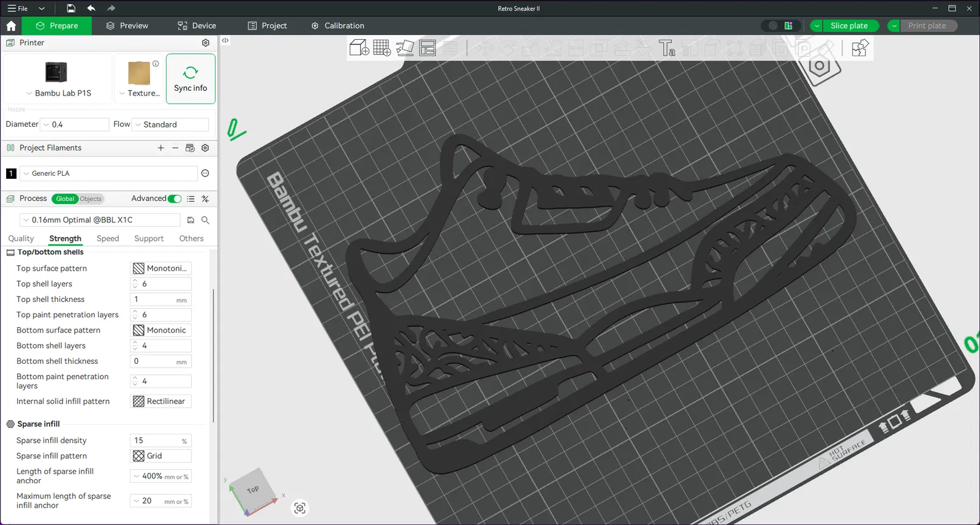Open the nozzle Diameter dropdown
Screen dimensions: 980x525
click(x=75, y=124)
